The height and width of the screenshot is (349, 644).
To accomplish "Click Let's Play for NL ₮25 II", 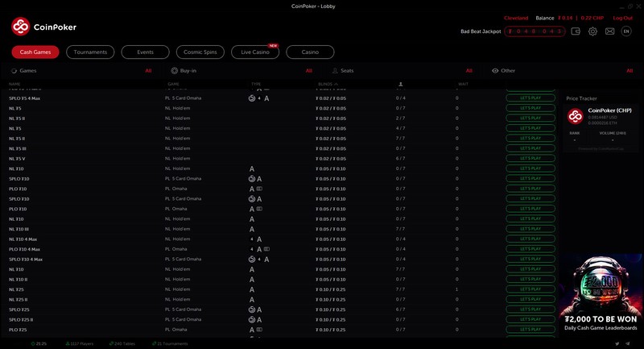I will click(x=530, y=300).
